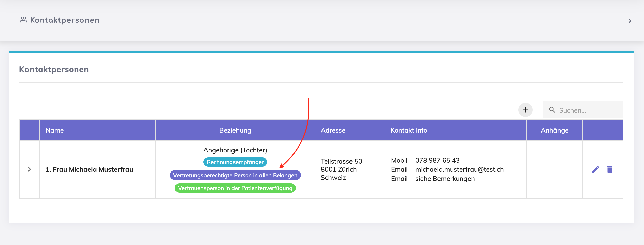Expand the Michaela Musterfrau row chevron
Screen dimensions: 644x245
30,169
